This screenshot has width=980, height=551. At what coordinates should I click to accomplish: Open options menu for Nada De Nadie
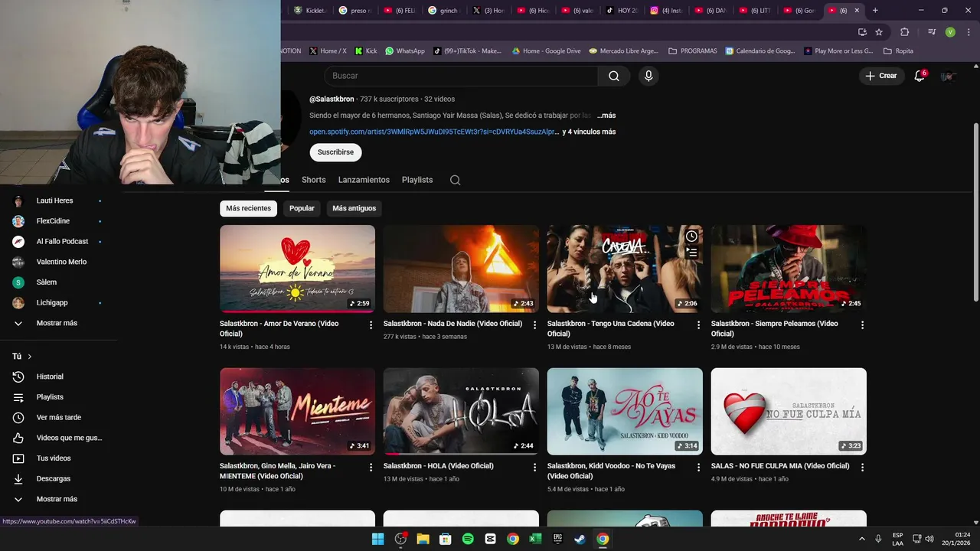click(534, 325)
